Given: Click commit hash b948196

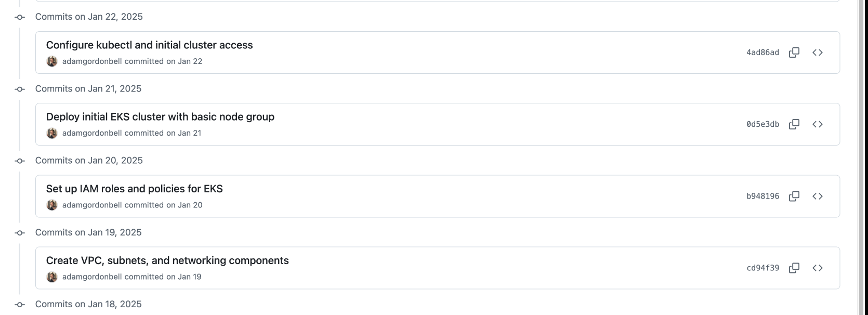Looking at the screenshot, I should (x=762, y=196).
